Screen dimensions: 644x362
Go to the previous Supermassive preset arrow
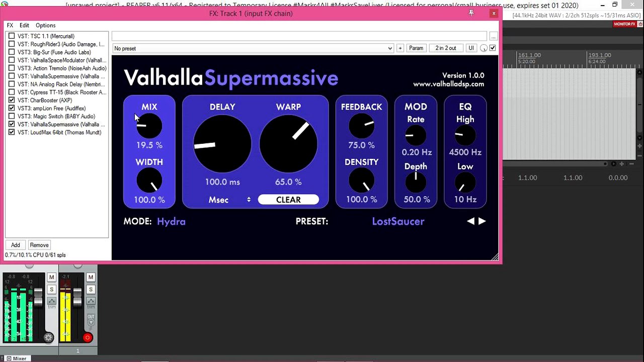click(x=470, y=221)
